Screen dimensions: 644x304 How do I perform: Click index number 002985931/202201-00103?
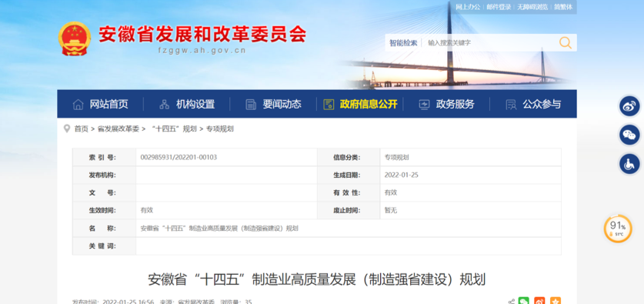(x=179, y=157)
